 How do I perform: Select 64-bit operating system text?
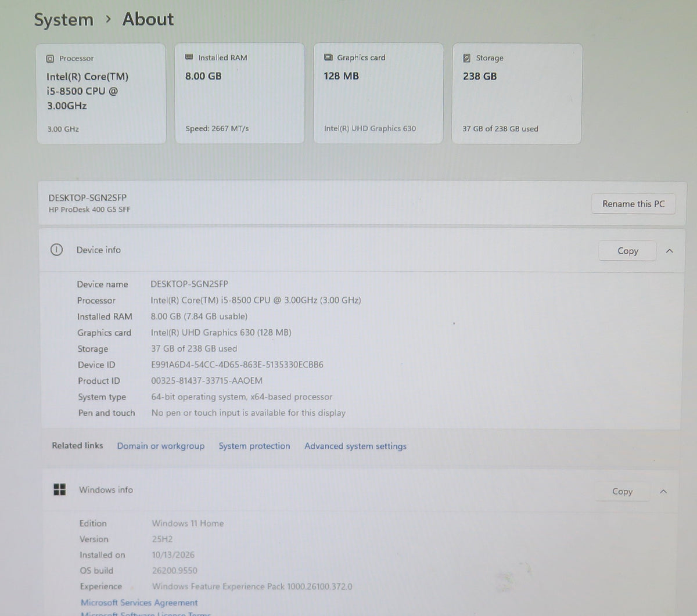click(x=242, y=397)
